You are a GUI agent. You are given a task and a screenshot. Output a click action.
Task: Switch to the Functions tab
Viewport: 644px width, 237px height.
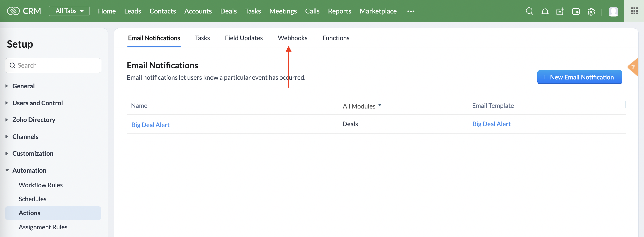336,38
